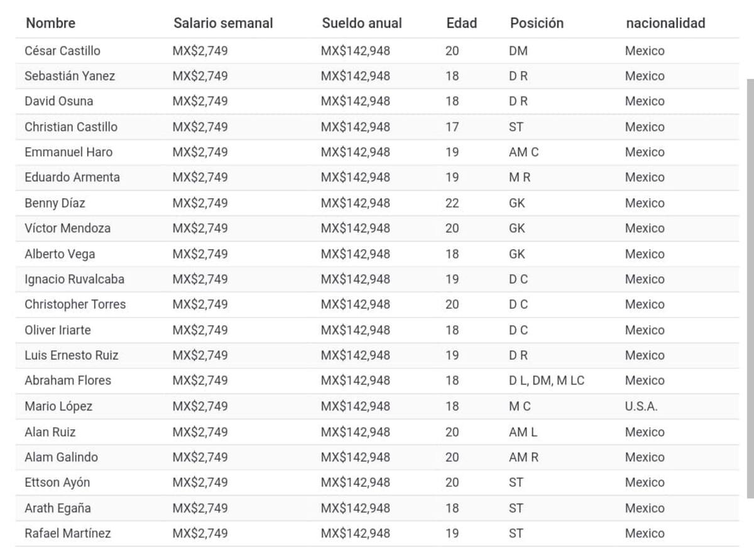Select the Mario López row name
The image size is (754, 560).
[58, 406]
